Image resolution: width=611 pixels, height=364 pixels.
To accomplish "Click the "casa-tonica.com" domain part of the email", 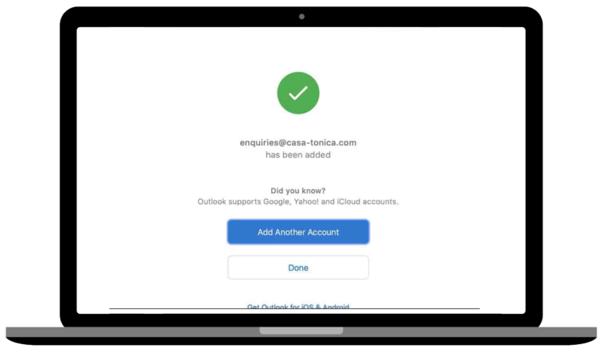I will pyautogui.click(x=321, y=142).
